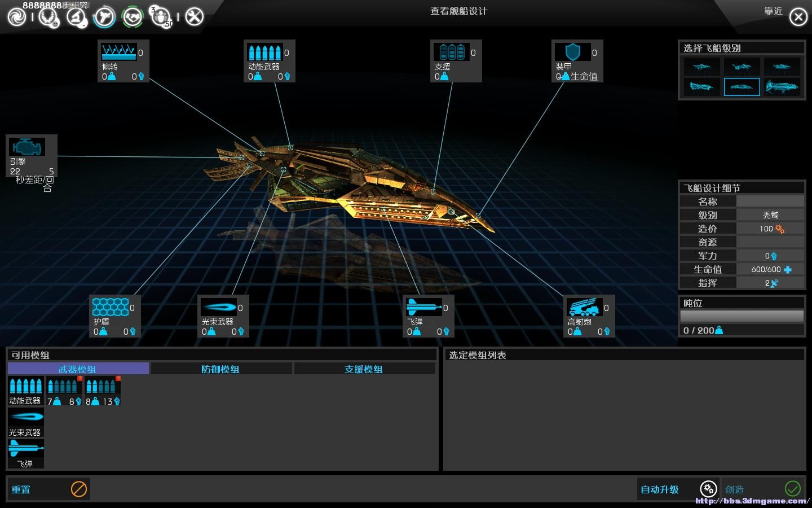Click the 靠近 label at top right
The width and height of the screenshot is (812, 508).
773,11
